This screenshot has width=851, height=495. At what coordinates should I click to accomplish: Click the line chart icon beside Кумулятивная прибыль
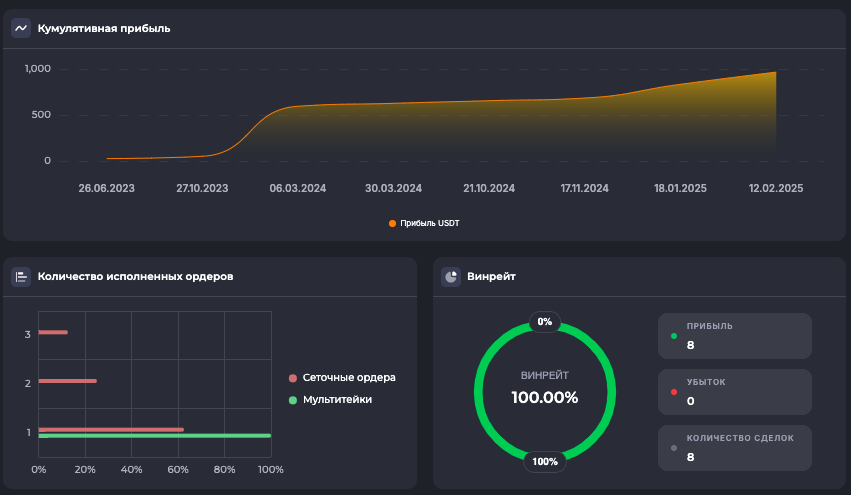coord(21,28)
